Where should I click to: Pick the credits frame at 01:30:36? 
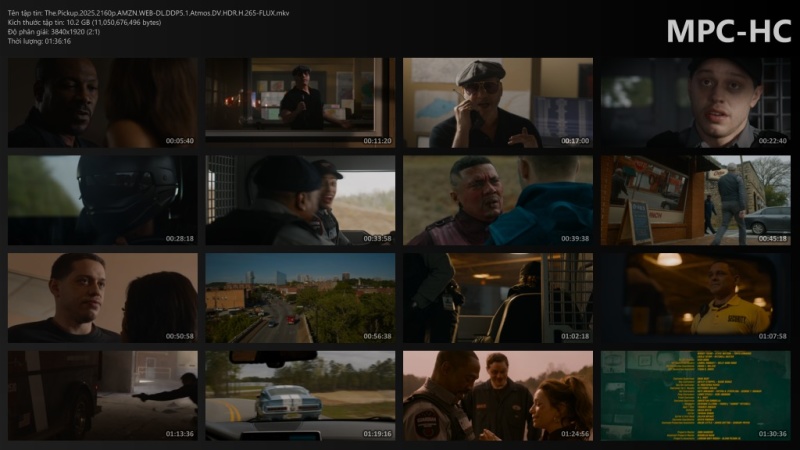[x=695, y=395]
